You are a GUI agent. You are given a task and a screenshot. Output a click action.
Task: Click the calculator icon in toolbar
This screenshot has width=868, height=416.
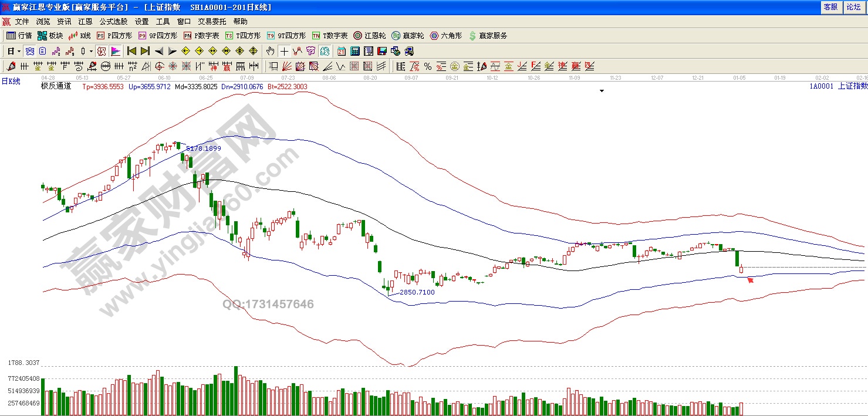[x=354, y=51]
